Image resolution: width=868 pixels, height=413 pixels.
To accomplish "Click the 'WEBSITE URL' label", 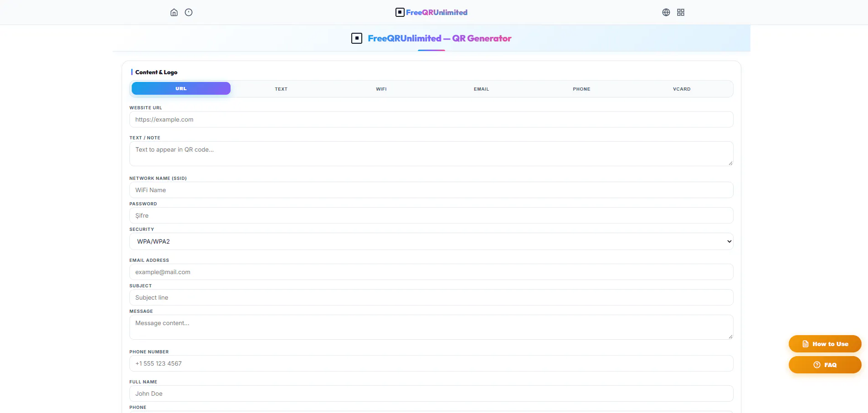I will (x=146, y=108).
